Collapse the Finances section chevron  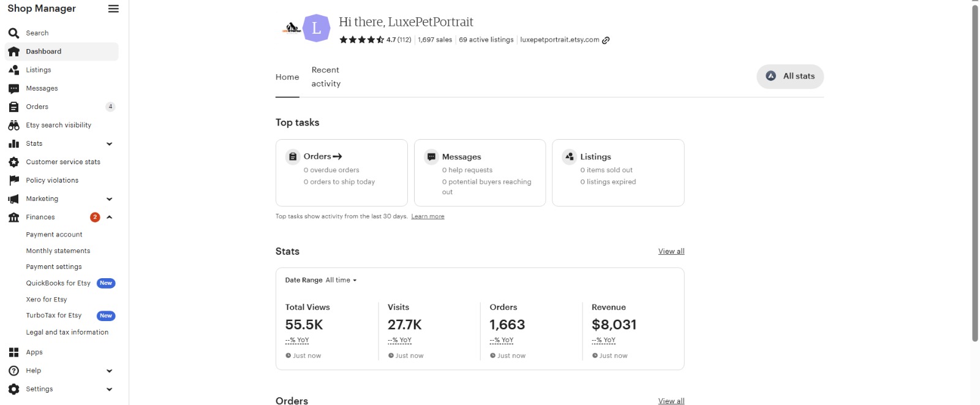coord(110,217)
